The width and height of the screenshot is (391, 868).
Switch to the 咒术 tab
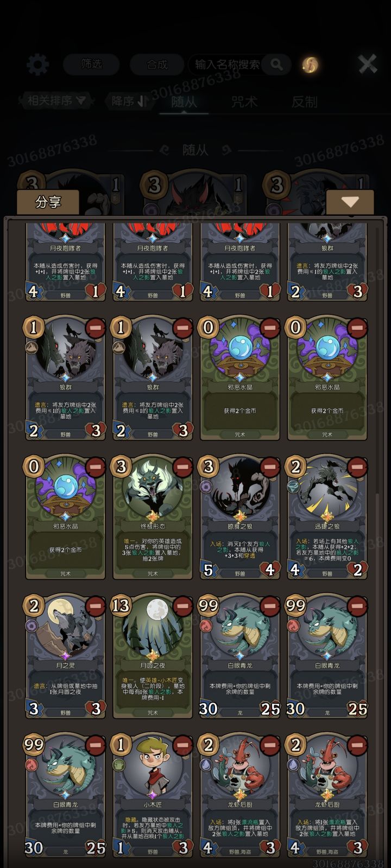point(244,101)
